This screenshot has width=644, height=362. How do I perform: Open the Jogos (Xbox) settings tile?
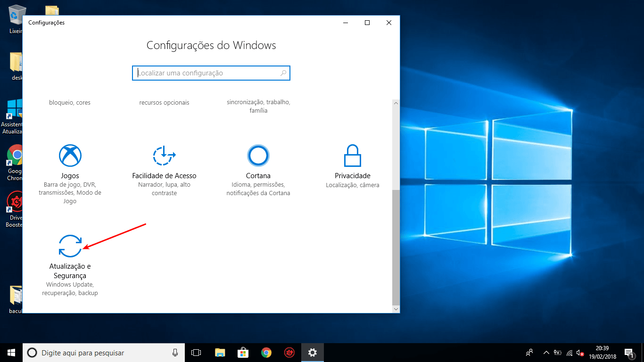pyautogui.click(x=70, y=173)
